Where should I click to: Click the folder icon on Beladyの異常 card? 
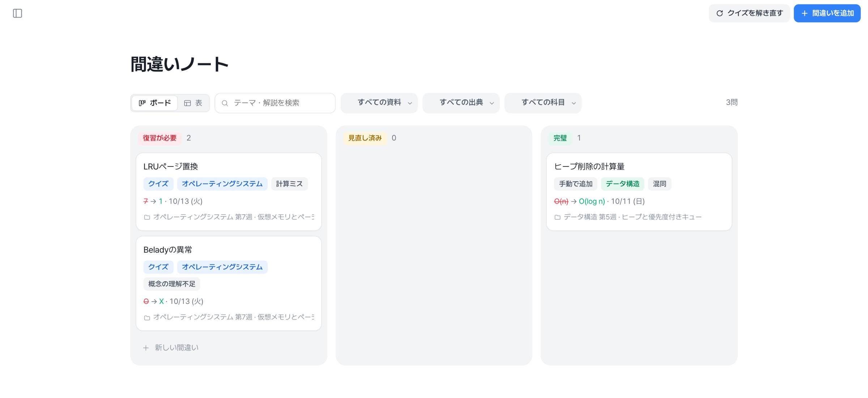147,317
